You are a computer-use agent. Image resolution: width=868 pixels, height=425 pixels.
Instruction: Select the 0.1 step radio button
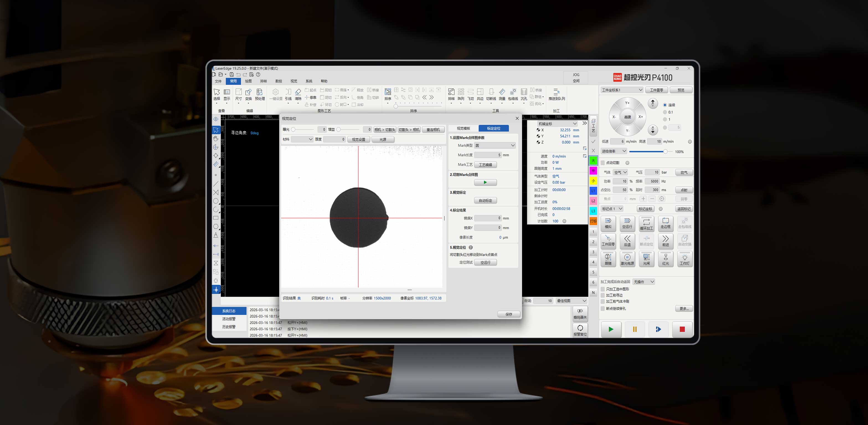[665, 112]
